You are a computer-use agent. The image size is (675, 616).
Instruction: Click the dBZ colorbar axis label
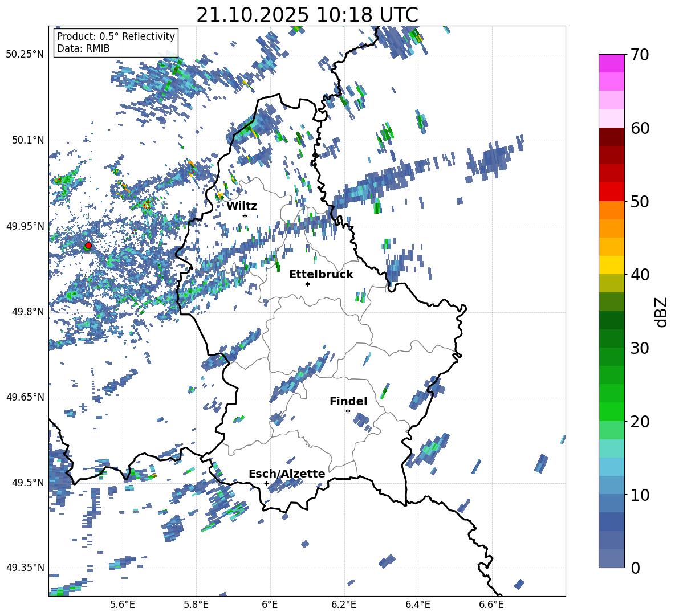tap(662, 312)
